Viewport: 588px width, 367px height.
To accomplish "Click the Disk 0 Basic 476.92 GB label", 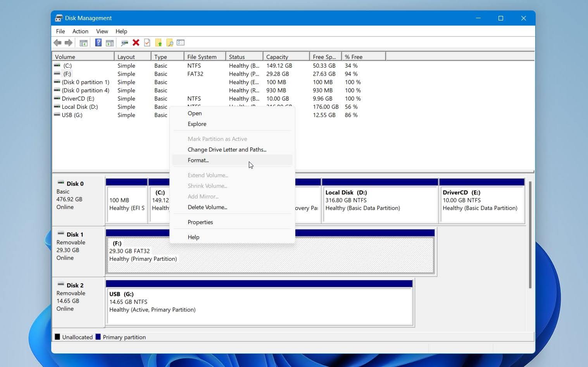I will tap(78, 201).
